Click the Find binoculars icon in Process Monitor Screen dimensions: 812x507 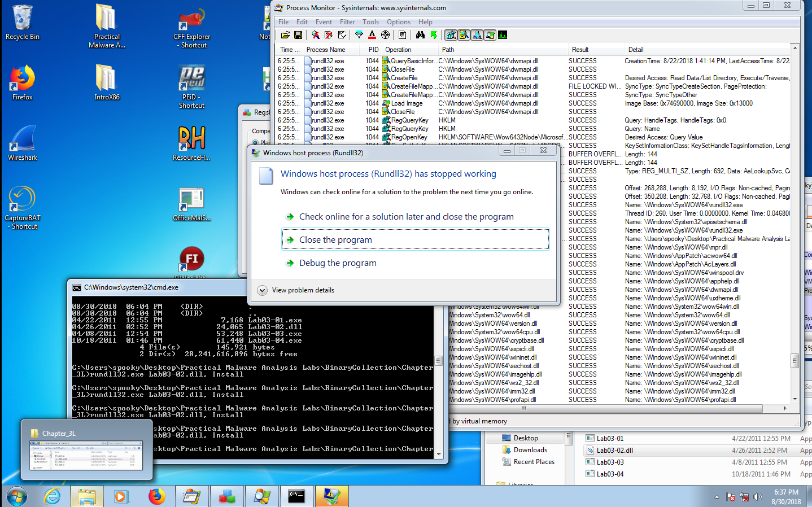[x=420, y=35]
